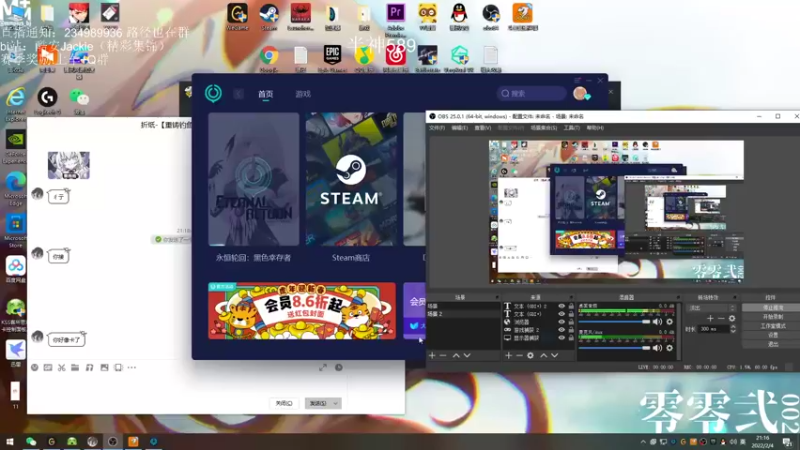
Task: Click the three-dots more icon in chat toolbar
Action: pyautogui.click(x=132, y=367)
